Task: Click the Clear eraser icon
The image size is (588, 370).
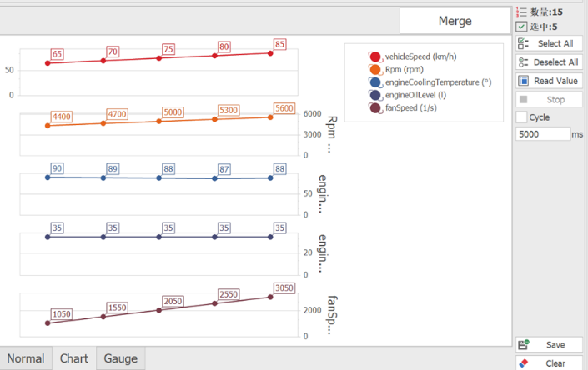Action: click(x=524, y=363)
